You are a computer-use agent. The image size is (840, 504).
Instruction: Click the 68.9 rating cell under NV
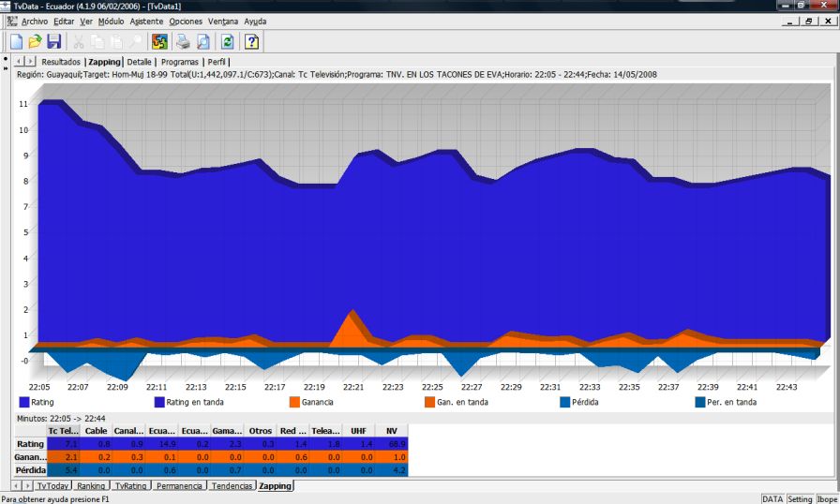pyautogui.click(x=392, y=444)
